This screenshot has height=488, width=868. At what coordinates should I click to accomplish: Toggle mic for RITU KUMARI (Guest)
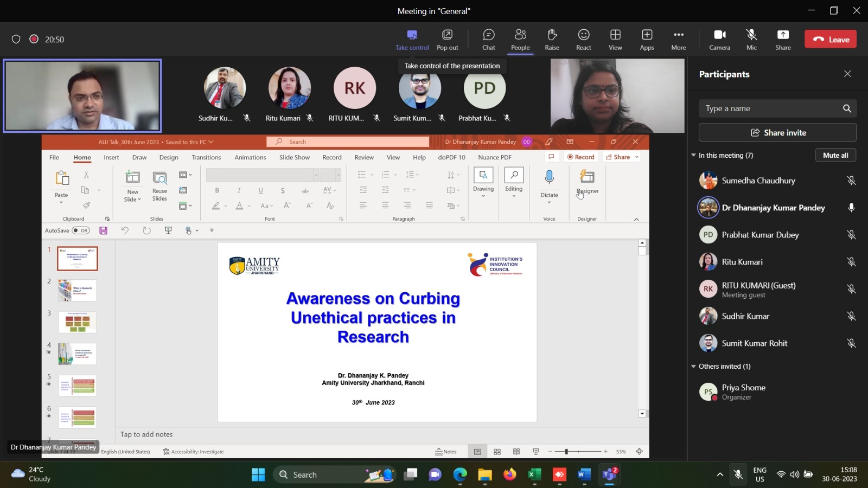tap(851, 289)
